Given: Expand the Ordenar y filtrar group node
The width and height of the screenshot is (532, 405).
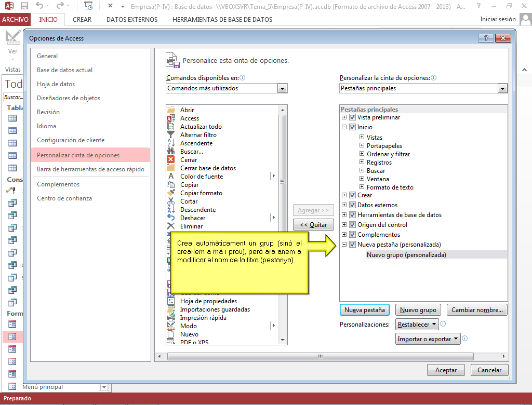Looking at the screenshot, I should point(362,154).
